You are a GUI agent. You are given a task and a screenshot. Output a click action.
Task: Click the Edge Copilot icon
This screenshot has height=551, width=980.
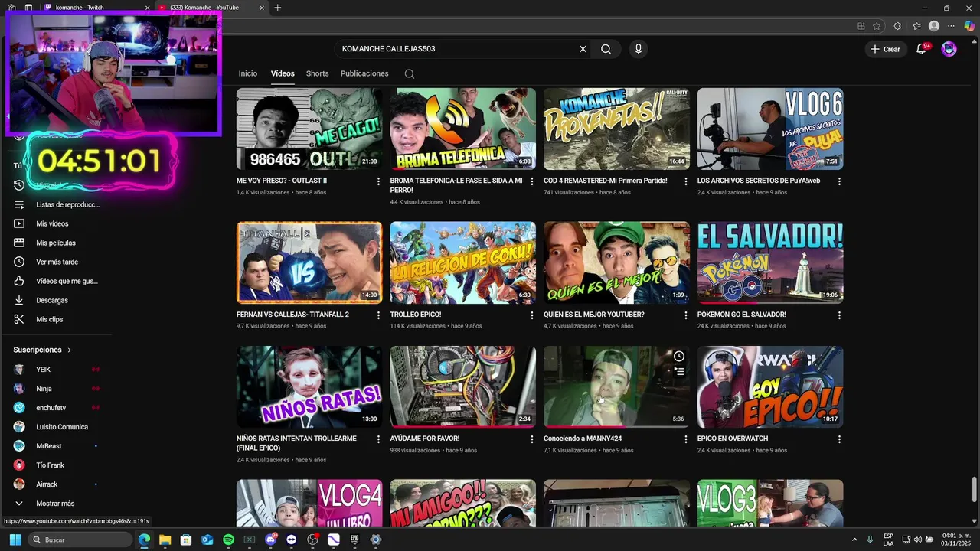[x=969, y=26]
